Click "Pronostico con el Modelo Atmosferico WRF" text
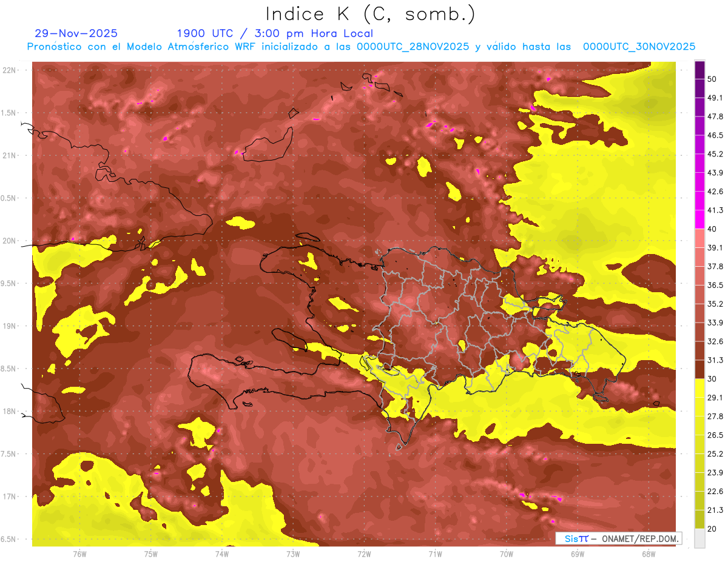Screen dimensions: 728x562 [142, 47]
